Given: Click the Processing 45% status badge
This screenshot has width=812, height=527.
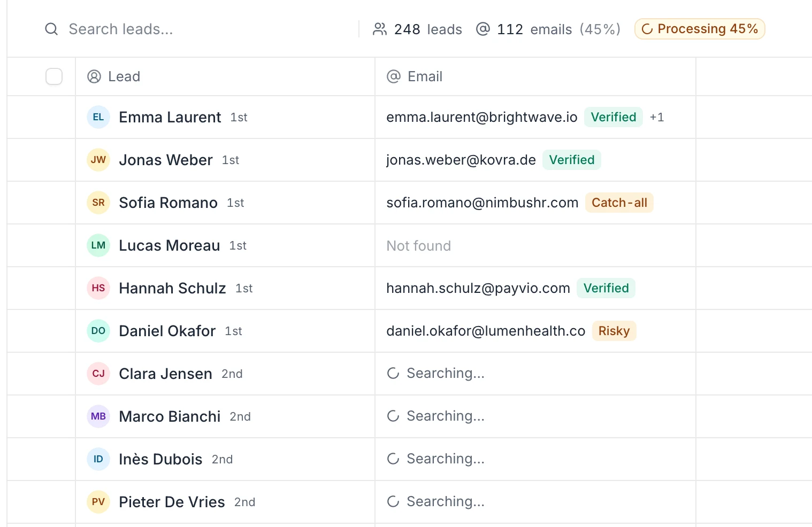Looking at the screenshot, I should [x=700, y=29].
